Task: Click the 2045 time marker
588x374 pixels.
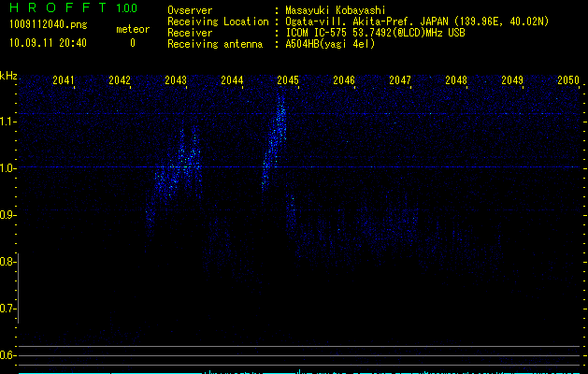Action: point(288,79)
